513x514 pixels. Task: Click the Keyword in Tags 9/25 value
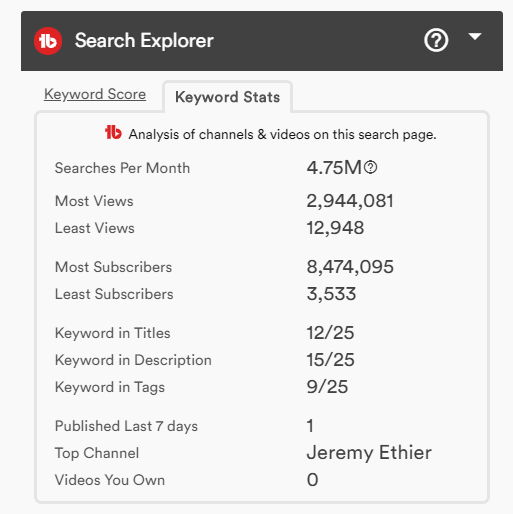tap(327, 387)
